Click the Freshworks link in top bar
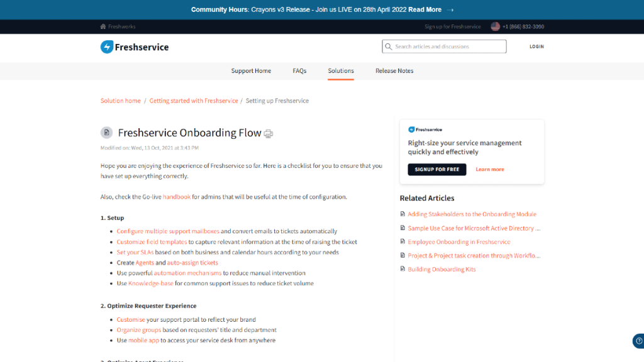Image resolution: width=644 pixels, height=362 pixels. 121,26
